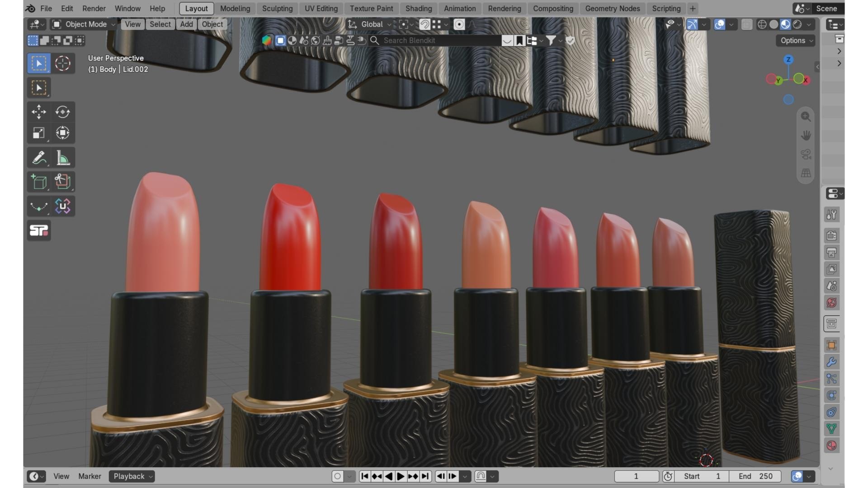
Task: Toggle proportional editing button
Action: coord(459,24)
